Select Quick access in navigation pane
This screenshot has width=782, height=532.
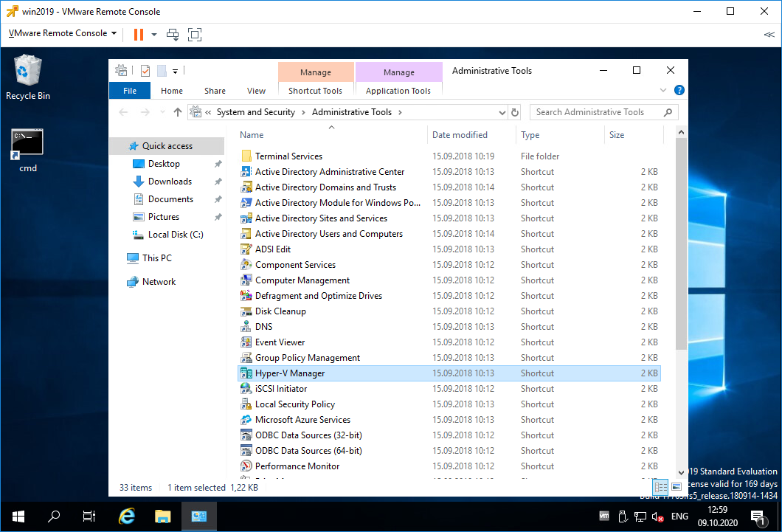click(x=167, y=146)
